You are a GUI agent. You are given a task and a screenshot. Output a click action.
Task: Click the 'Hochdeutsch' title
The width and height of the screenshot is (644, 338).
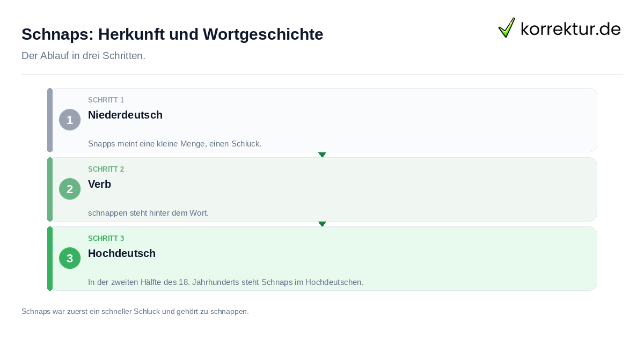pyautogui.click(x=122, y=253)
